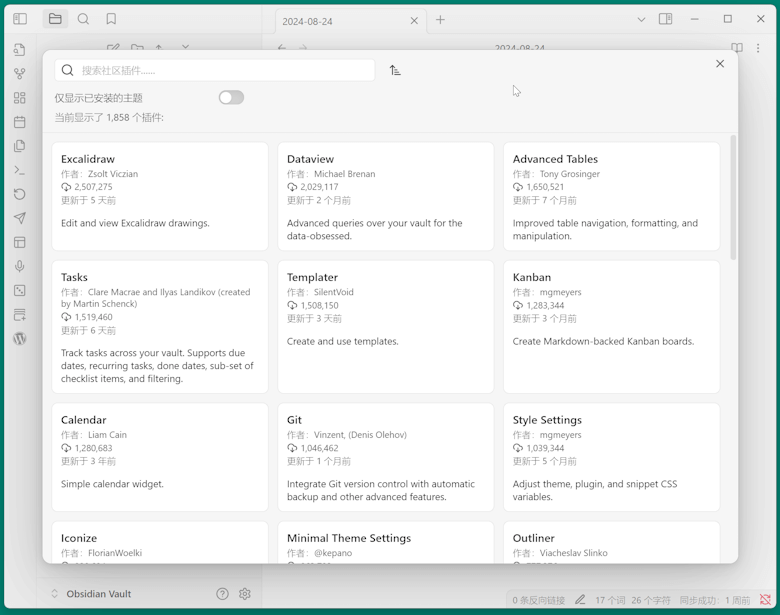
Task: Open the Git plugin card
Action: (x=386, y=457)
